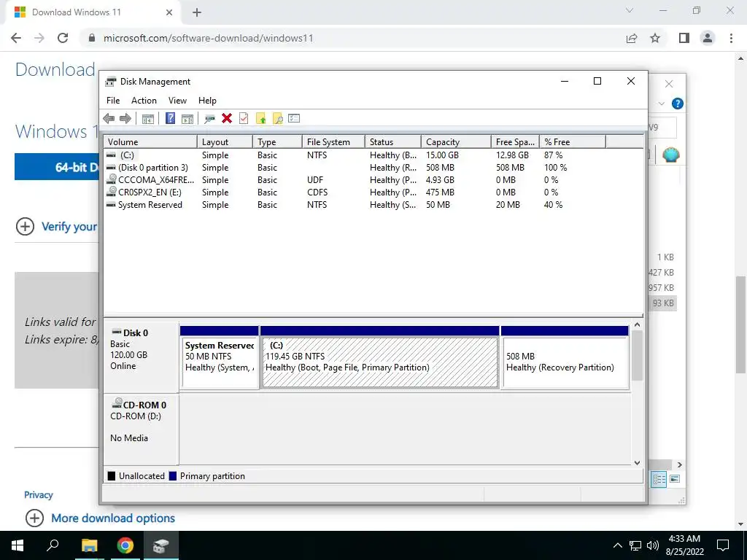This screenshot has height=560, width=747.
Task: Open Windows Start menu
Action: pyautogui.click(x=18, y=545)
